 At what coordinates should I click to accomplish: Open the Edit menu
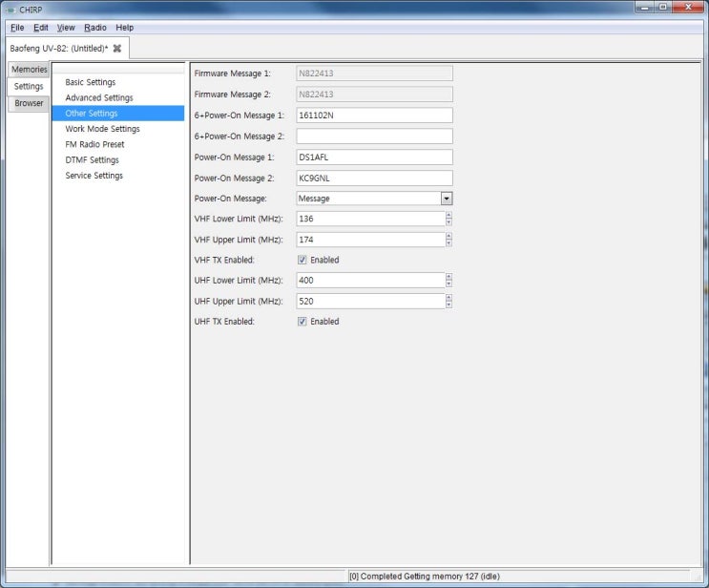coord(41,28)
